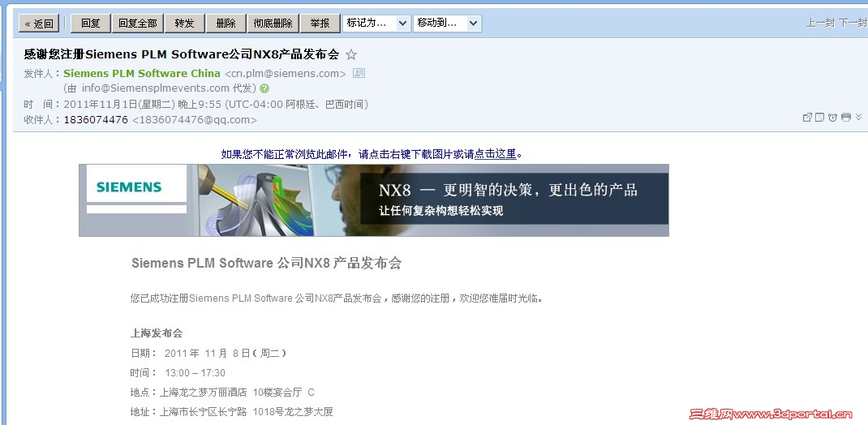
Task: Open email in new window icon
Action: (x=807, y=118)
